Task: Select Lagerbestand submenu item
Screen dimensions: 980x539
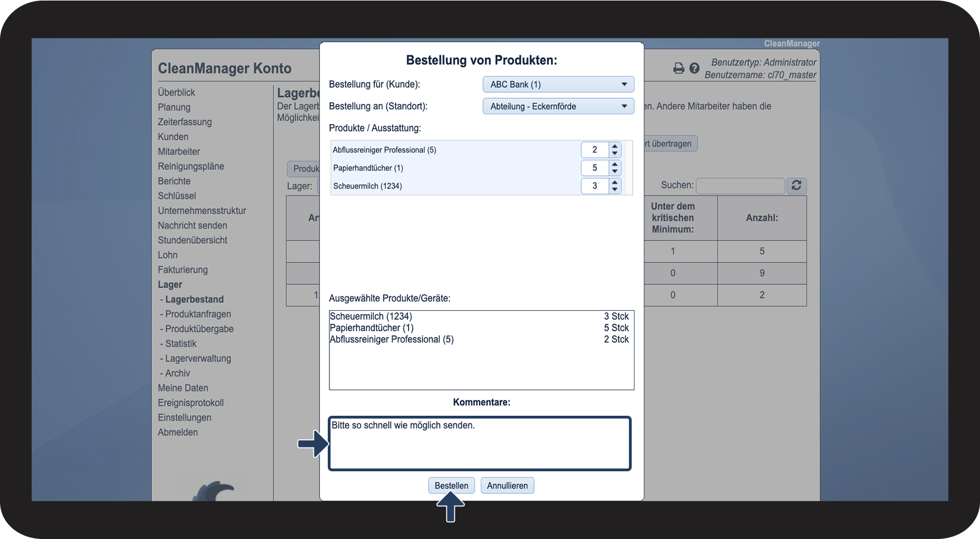Action: point(194,299)
